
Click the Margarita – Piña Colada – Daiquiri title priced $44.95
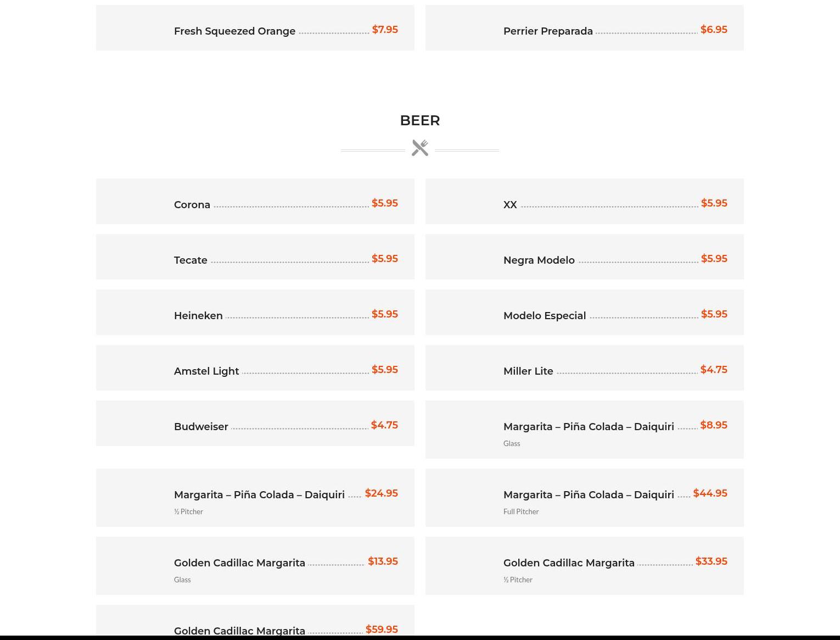589,495
